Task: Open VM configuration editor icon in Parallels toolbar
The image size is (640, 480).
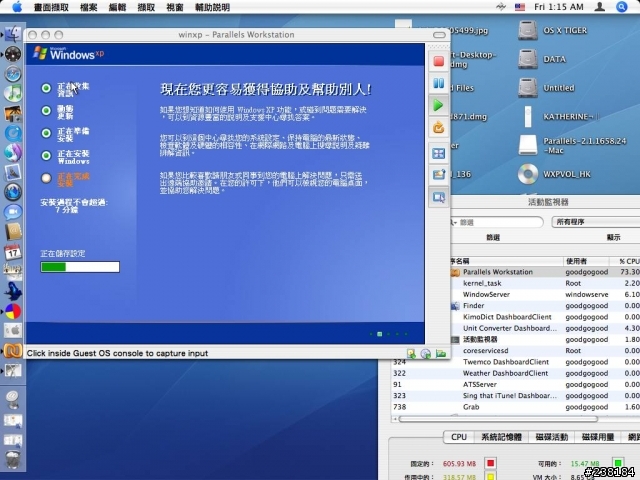Action: tap(439, 175)
